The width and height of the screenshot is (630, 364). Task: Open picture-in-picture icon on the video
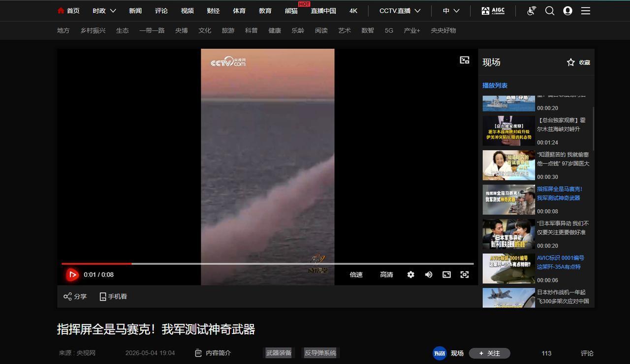[465, 60]
